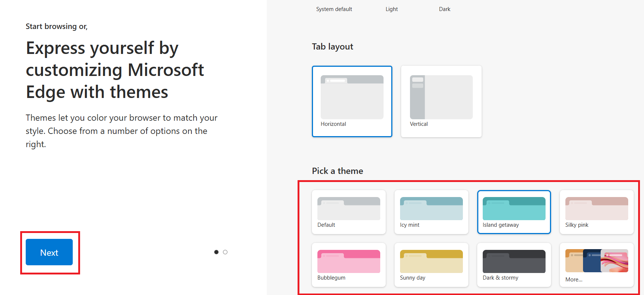Viewport: 644px width, 295px height.
Task: Click the Start browsing or, text
Action: pyautogui.click(x=57, y=26)
